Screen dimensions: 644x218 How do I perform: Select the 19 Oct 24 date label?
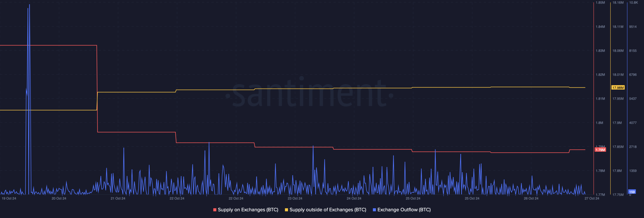point(9,198)
